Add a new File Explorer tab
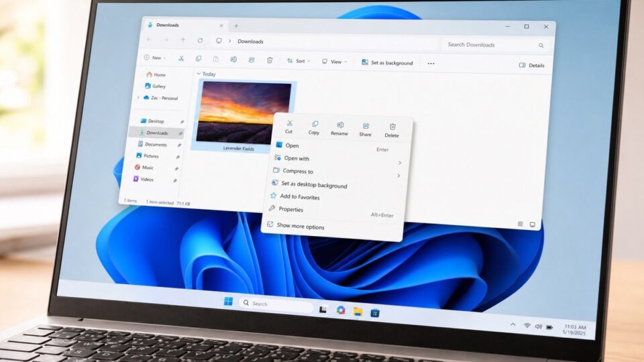Viewport: 644px width, 362px height. 236,26
